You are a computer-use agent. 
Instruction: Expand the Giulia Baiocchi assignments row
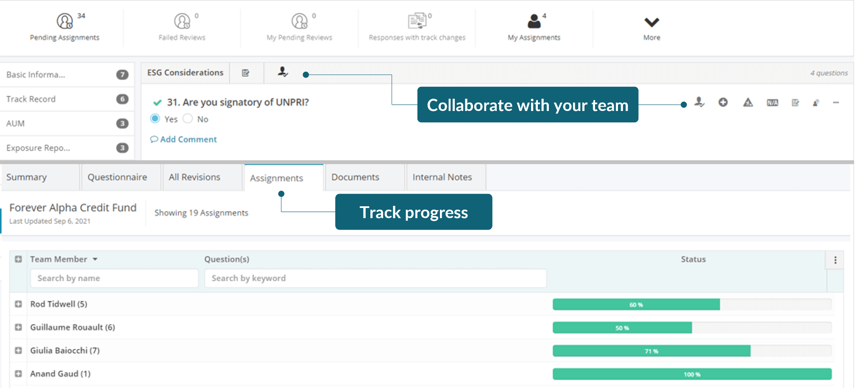pos(18,350)
